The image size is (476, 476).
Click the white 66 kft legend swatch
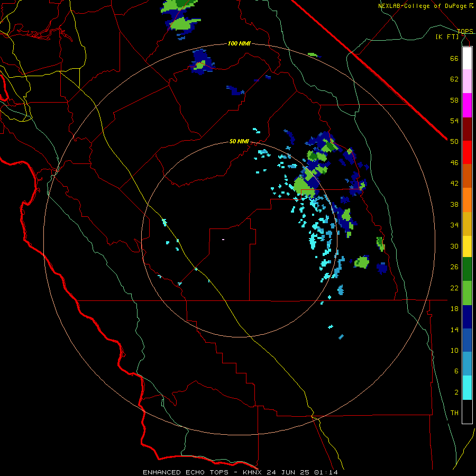click(467, 58)
